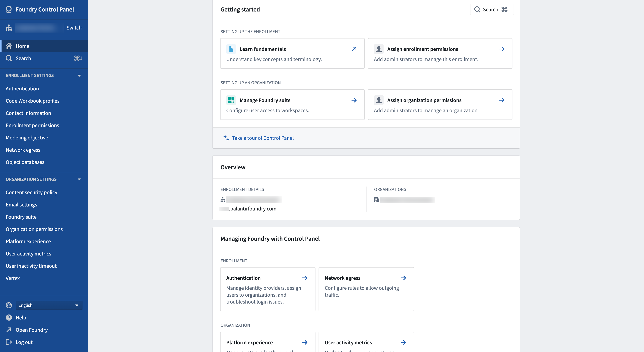Image resolution: width=644 pixels, height=352 pixels.
Task: Click the enrollment icon under Enrollment Details
Action: point(223,199)
